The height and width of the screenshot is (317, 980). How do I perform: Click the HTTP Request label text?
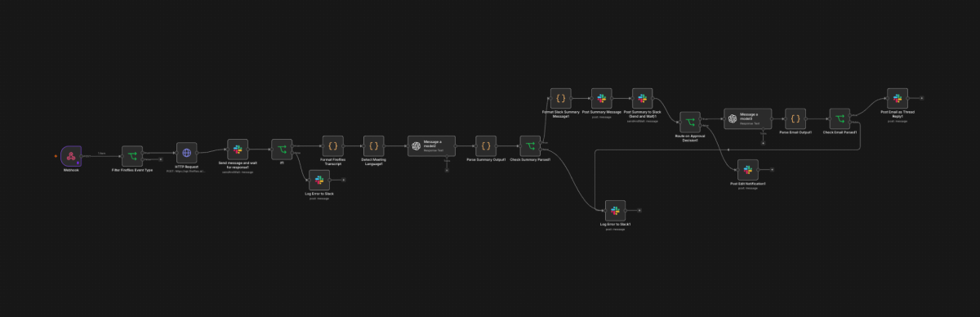[187, 167]
